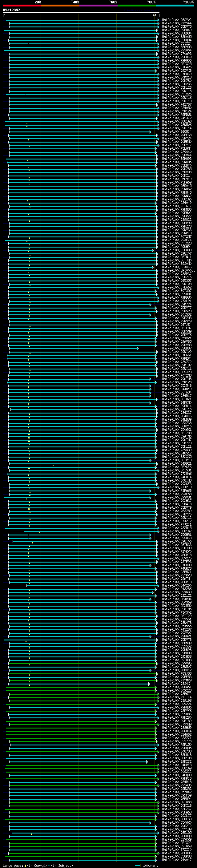This screenshot has height=868, width=197.
Task: Select hit UniRef100_B0I531
Action: pyautogui.click(x=176, y=471)
